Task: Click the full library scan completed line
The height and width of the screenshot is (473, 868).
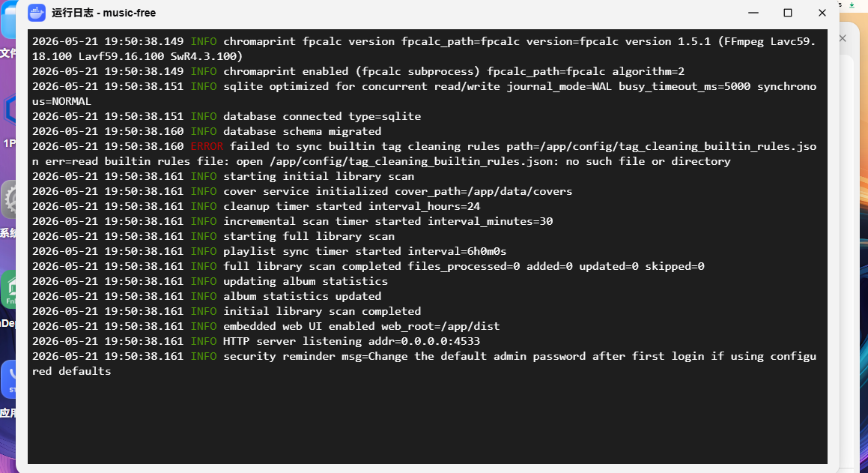Action: 368,266
